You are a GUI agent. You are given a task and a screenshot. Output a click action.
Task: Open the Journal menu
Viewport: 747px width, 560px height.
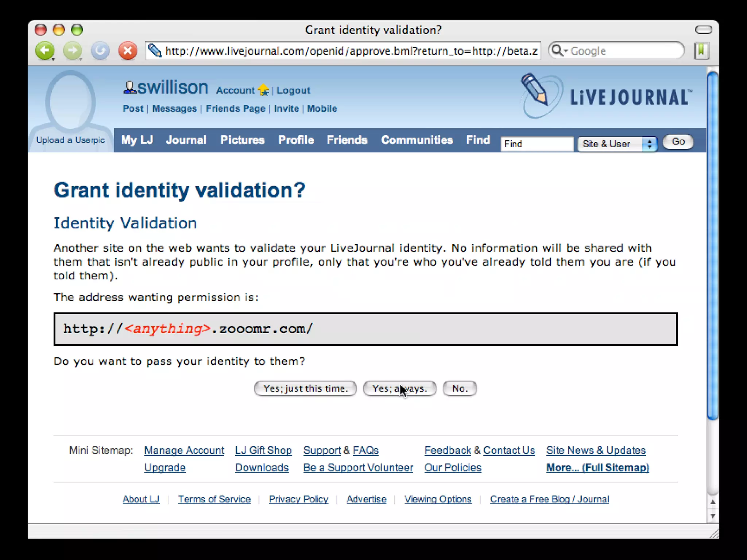186,140
